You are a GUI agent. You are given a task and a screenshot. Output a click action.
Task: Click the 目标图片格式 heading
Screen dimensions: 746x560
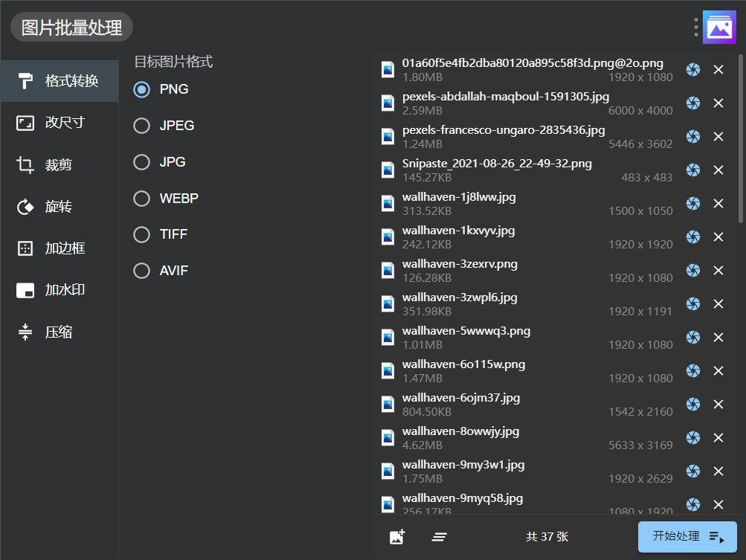[173, 62]
